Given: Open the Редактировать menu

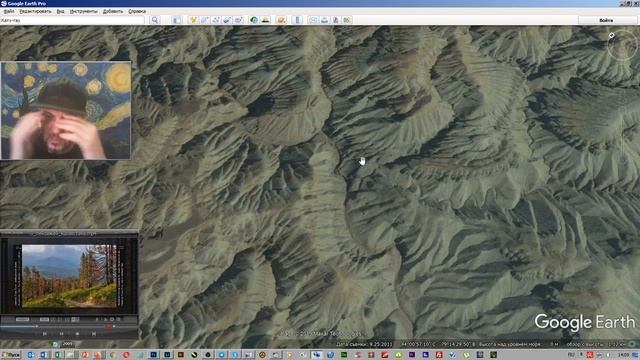Looking at the screenshot, I should click(x=36, y=11).
